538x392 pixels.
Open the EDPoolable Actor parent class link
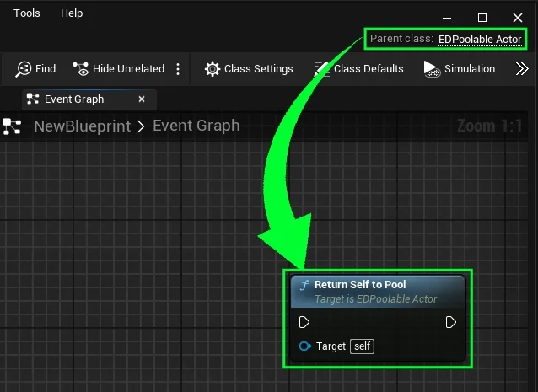480,40
